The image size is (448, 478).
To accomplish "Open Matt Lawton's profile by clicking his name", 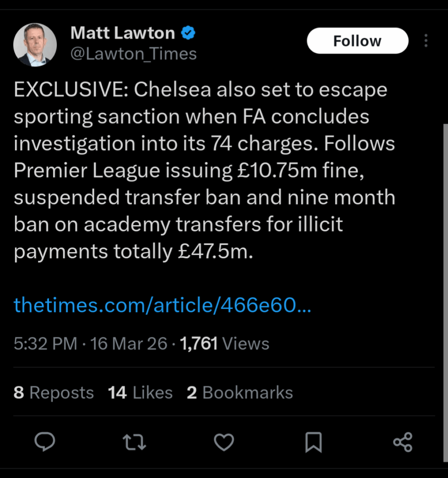I will [x=122, y=33].
